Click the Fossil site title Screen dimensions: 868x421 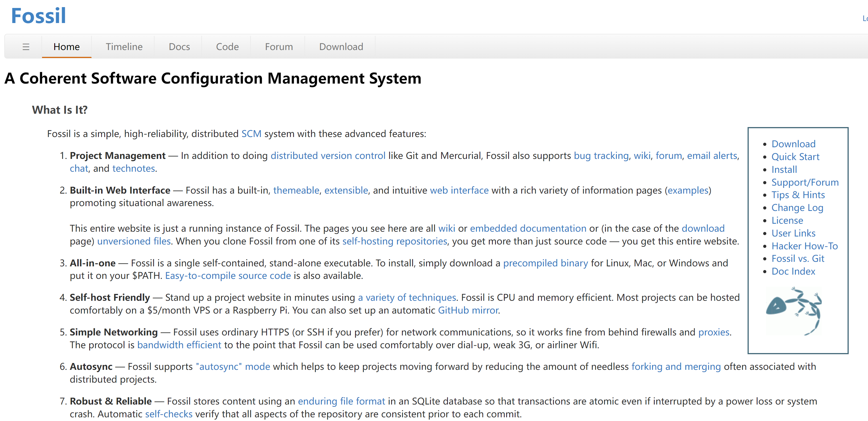38,16
